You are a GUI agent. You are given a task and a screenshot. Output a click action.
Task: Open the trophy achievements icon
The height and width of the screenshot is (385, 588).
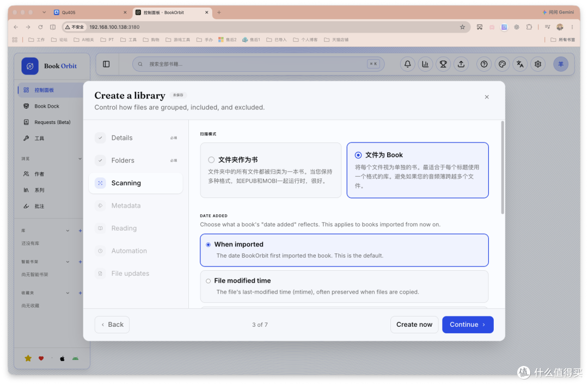click(x=443, y=64)
